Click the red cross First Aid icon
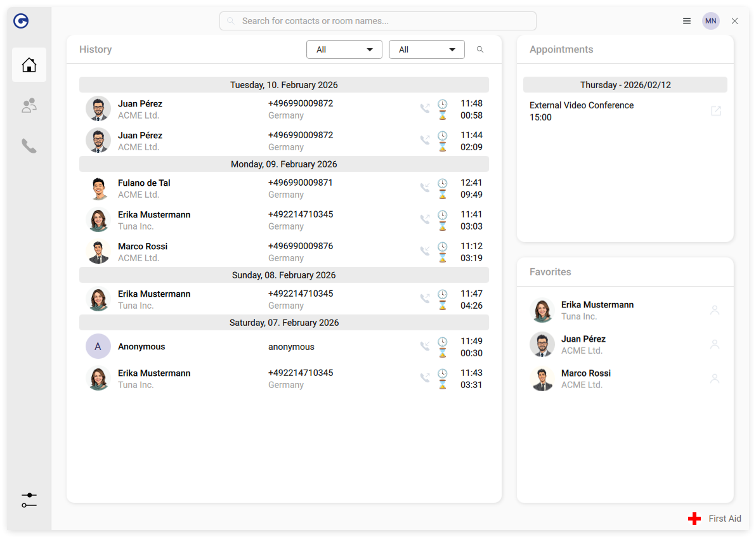 click(694, 519)
